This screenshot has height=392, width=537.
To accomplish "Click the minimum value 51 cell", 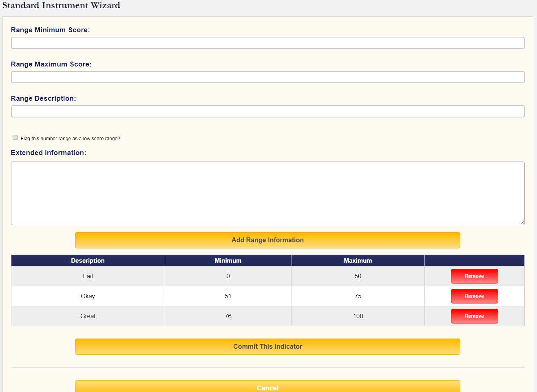I will [x=228, y=296].
